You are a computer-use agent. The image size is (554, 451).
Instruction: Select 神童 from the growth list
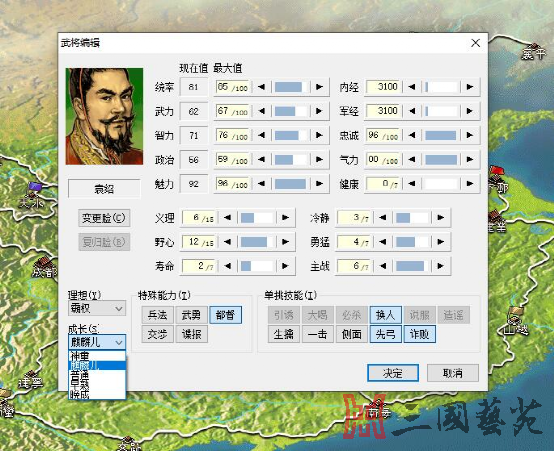[97, 356]
